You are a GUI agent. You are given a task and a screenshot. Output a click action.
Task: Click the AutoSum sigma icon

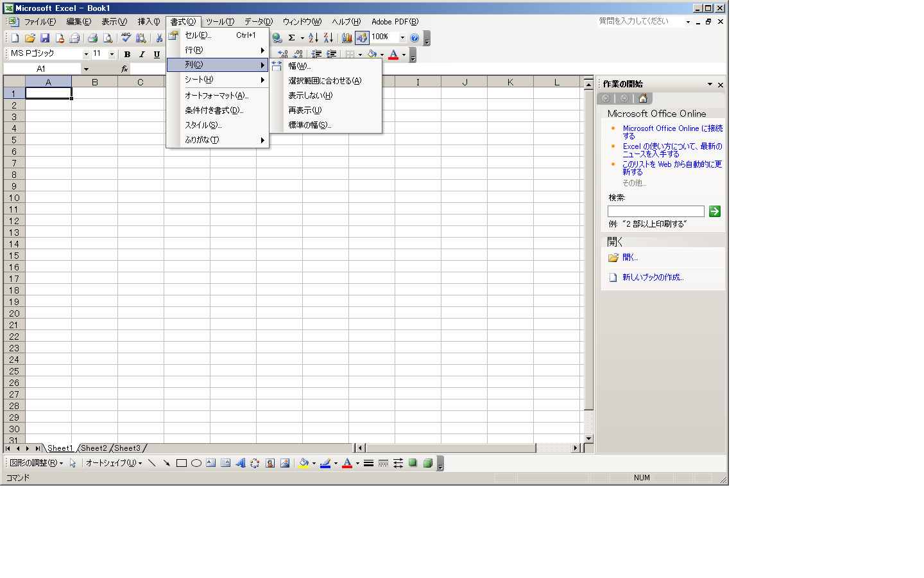(291, 38)
